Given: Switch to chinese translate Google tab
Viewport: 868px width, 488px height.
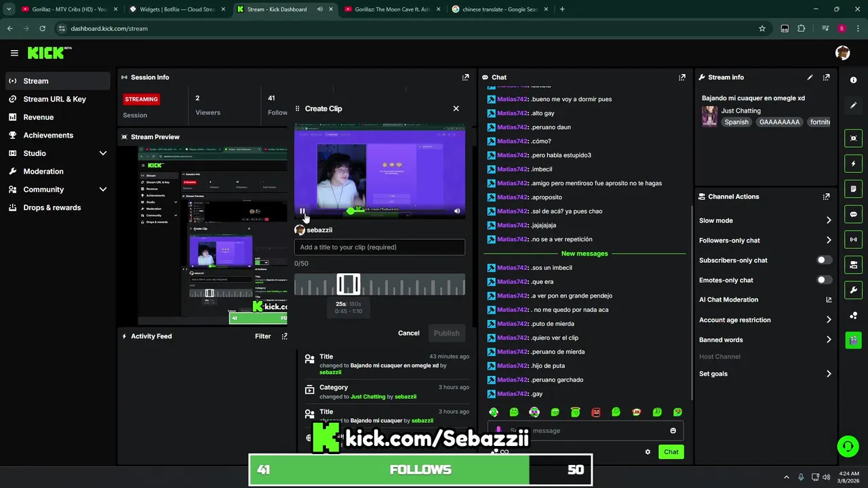Looking at the screenshot, I should pyautogui.click(x=500, y=9).
